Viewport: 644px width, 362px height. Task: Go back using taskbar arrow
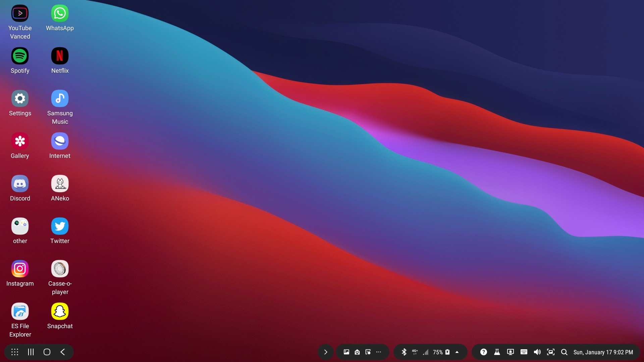pyautogui.click(x=63, y=352)
